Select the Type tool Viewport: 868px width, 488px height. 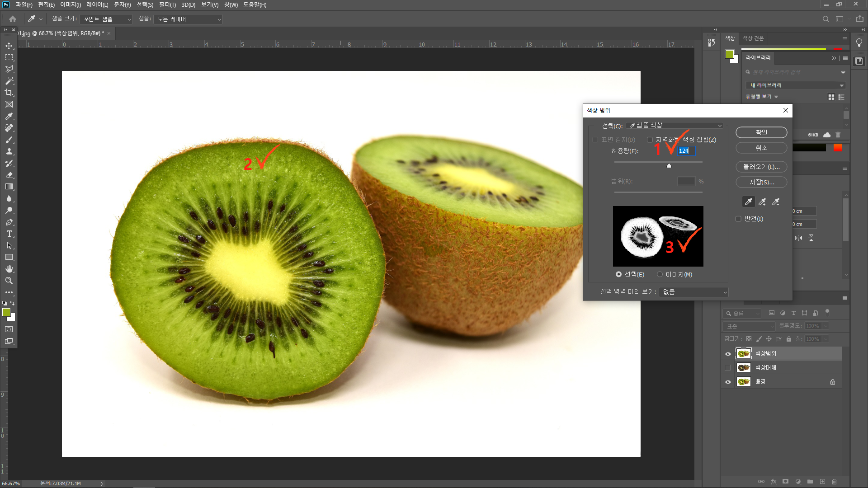coord(9,234)
